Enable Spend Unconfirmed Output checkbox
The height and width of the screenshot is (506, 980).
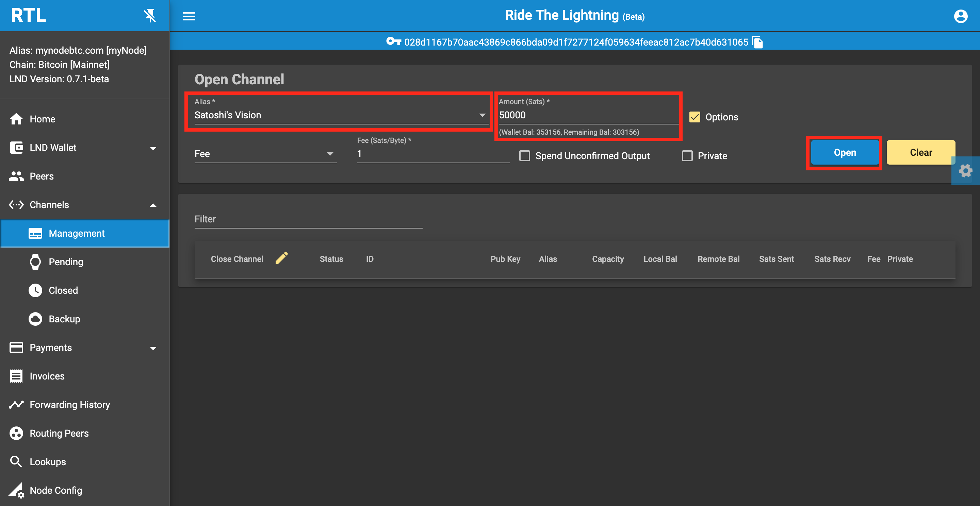click(525, 156)
